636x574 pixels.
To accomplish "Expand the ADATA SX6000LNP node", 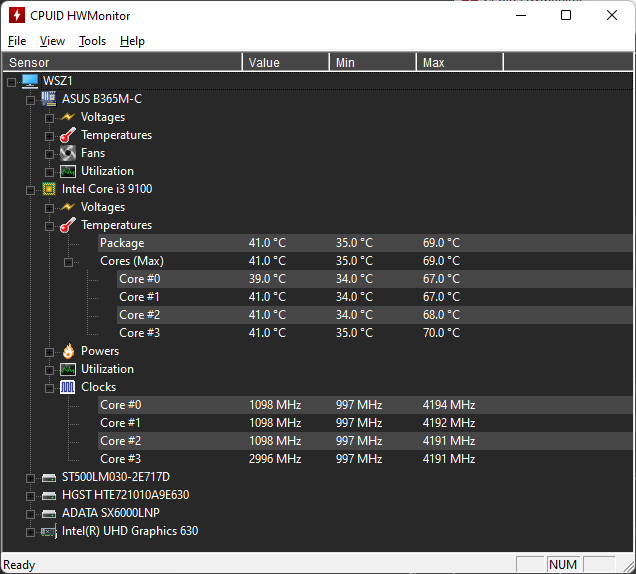I will tap(30, 514).
